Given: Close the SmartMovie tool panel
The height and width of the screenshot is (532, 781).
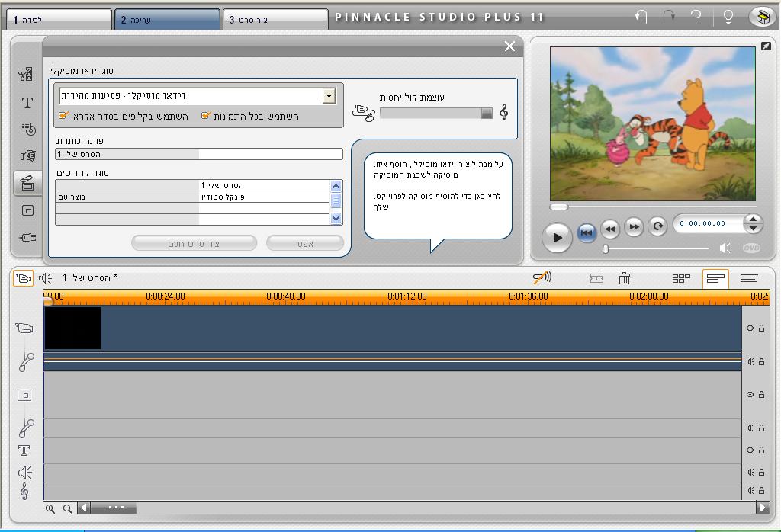Looking at the screenshot, I should click(x=509, y=46).
